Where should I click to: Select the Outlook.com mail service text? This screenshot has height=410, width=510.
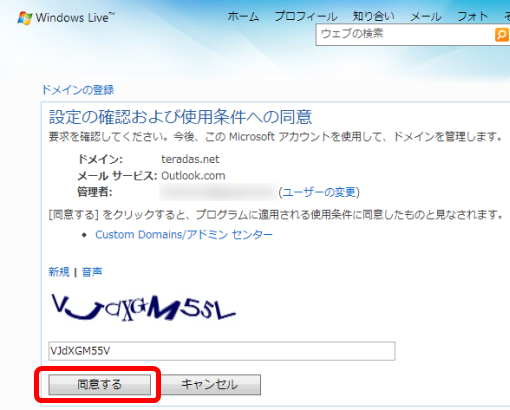[x=193, y=176]
